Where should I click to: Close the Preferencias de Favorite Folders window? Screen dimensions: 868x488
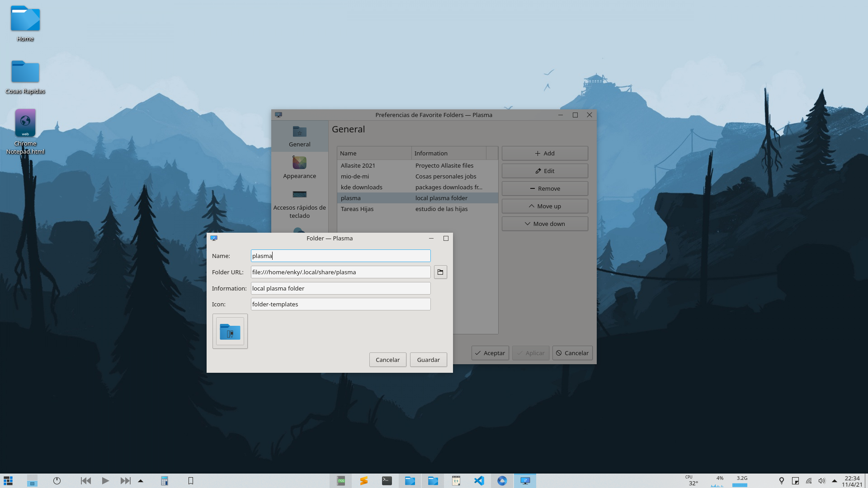coord(590,115)
